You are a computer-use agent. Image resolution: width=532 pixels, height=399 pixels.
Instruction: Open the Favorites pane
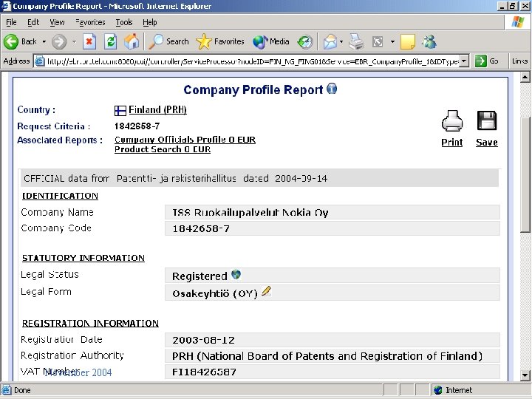point(220,41)
